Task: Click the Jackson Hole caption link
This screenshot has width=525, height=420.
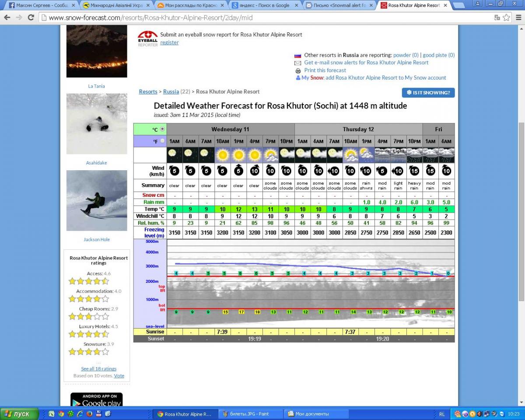Action: 97,240
